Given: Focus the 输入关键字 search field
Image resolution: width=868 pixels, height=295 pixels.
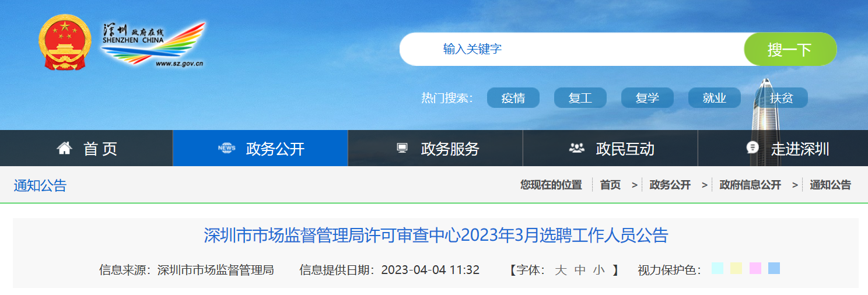Looking at the screenshot, I should 572,49.
